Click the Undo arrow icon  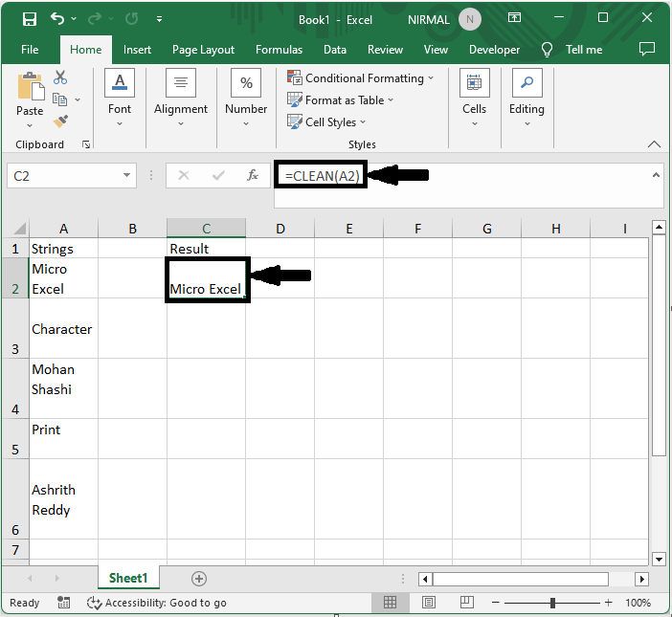[57, 18]
